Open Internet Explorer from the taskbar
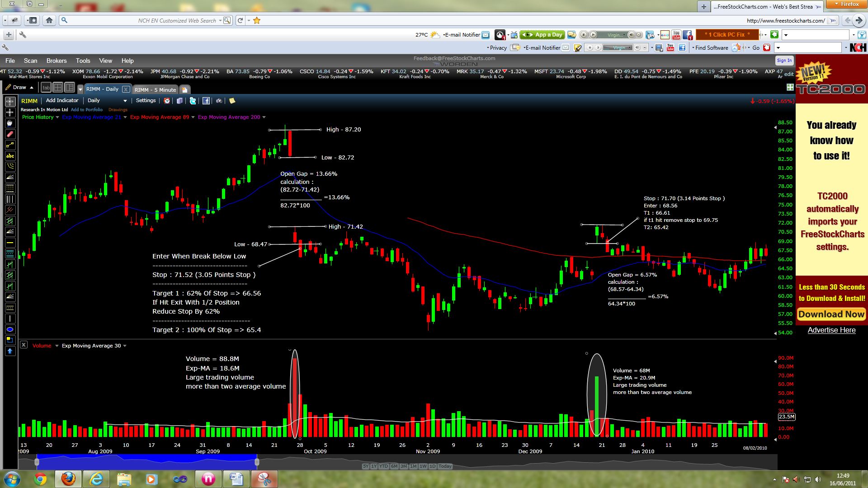The image size is (868, 488). click(x=96, y=479)
